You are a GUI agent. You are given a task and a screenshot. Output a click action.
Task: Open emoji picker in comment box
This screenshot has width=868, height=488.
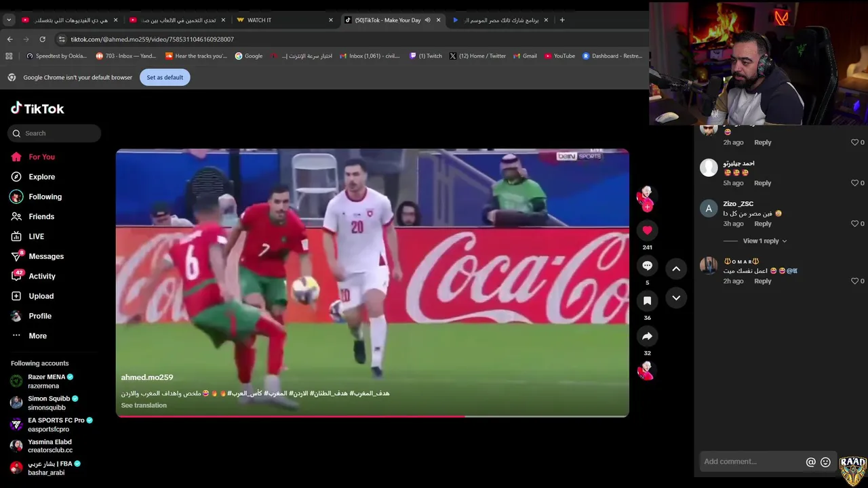[x=825, y=462]
